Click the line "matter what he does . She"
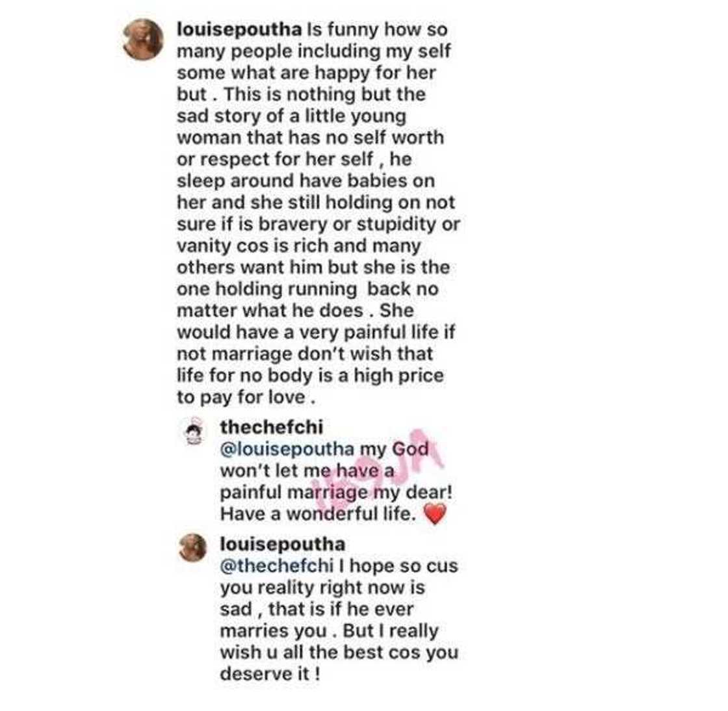Screen dimensions: 728x711 point(294,310)
